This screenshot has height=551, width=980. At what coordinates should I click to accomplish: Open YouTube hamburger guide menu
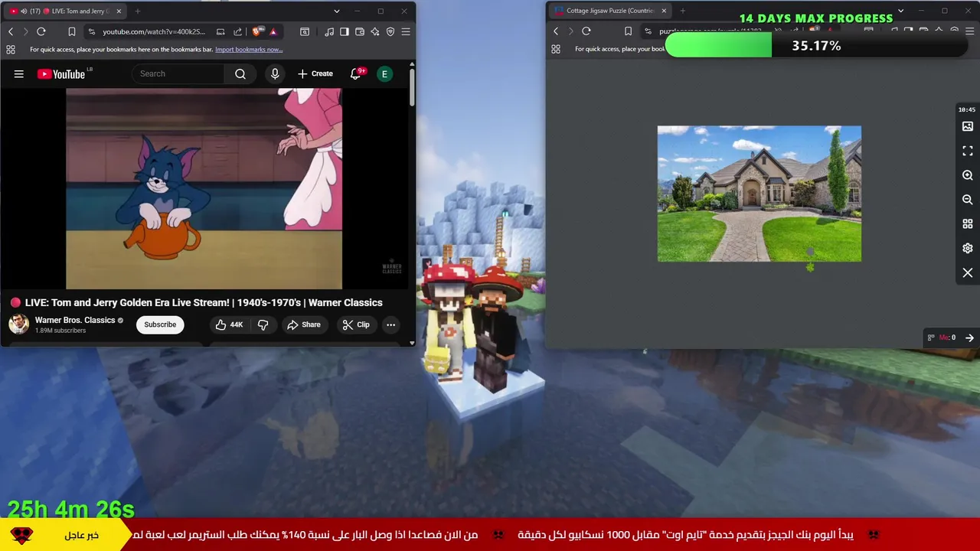tap(19, 74)
